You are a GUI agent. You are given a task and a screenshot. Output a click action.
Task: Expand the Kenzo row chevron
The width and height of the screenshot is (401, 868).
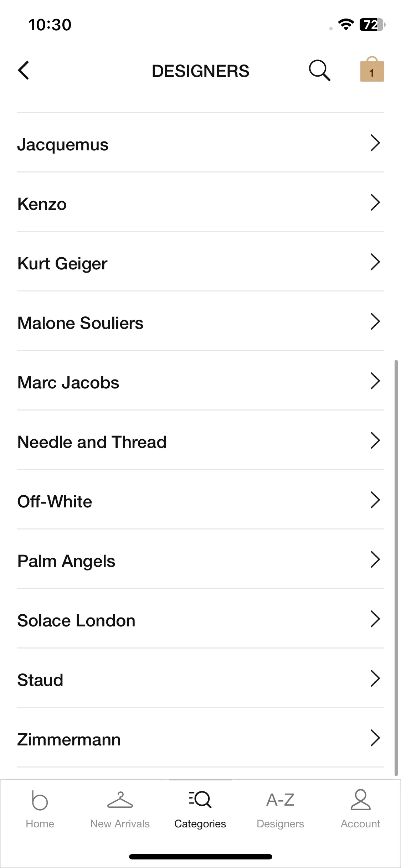click(375, 202)
